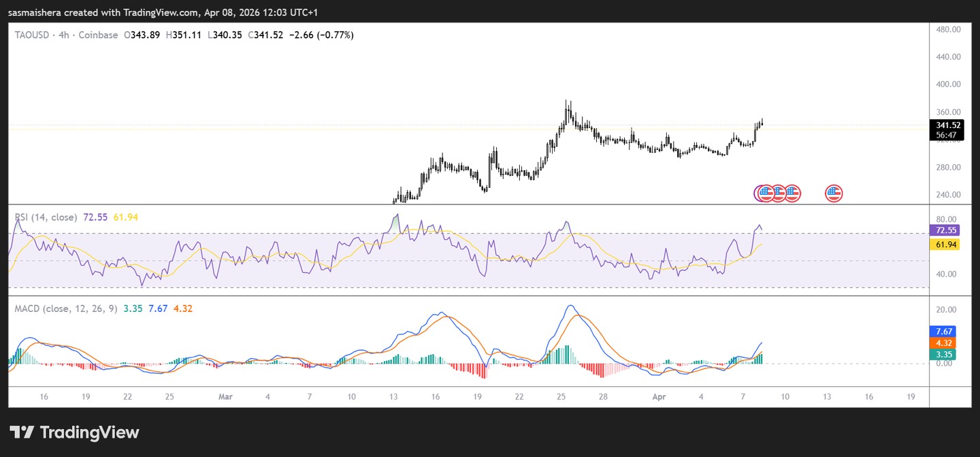The image size is (980, 457).
Task: Click the 480.00 price axis label
Action: click(948, 30)
